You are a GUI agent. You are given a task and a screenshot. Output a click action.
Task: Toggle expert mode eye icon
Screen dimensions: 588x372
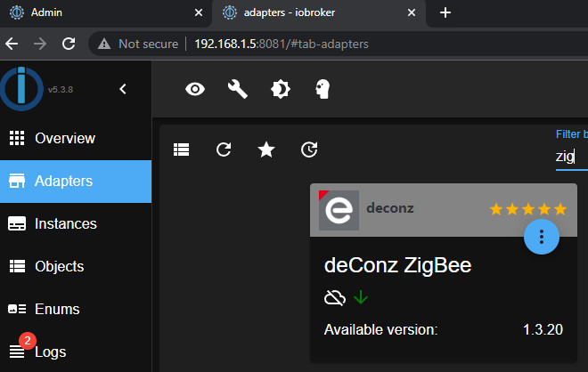[194, 89]
